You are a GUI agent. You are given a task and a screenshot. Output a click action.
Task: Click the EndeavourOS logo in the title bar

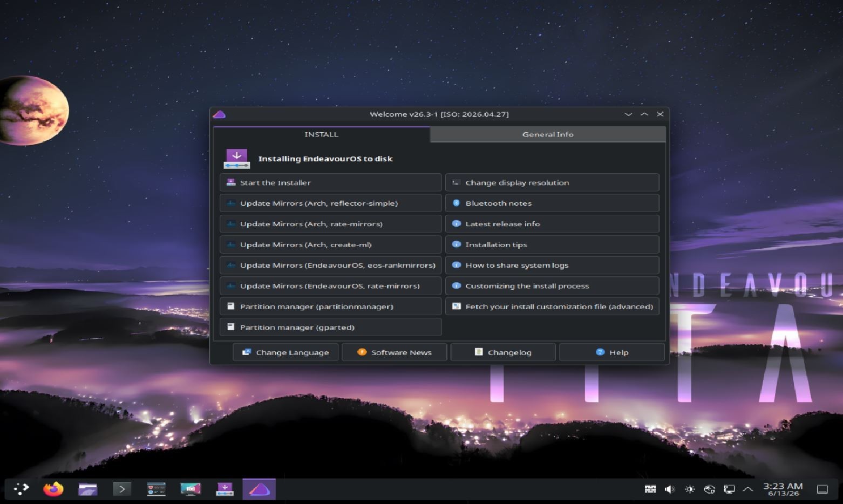coord(219,114)
